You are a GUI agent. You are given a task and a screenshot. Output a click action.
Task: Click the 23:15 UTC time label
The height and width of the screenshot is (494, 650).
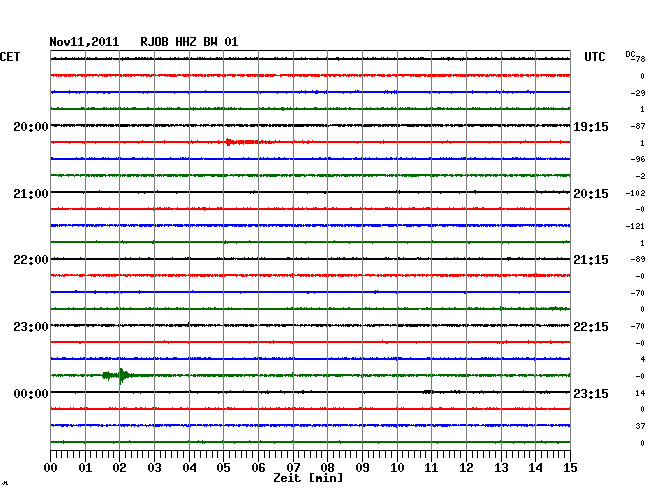tap(591, 393)
